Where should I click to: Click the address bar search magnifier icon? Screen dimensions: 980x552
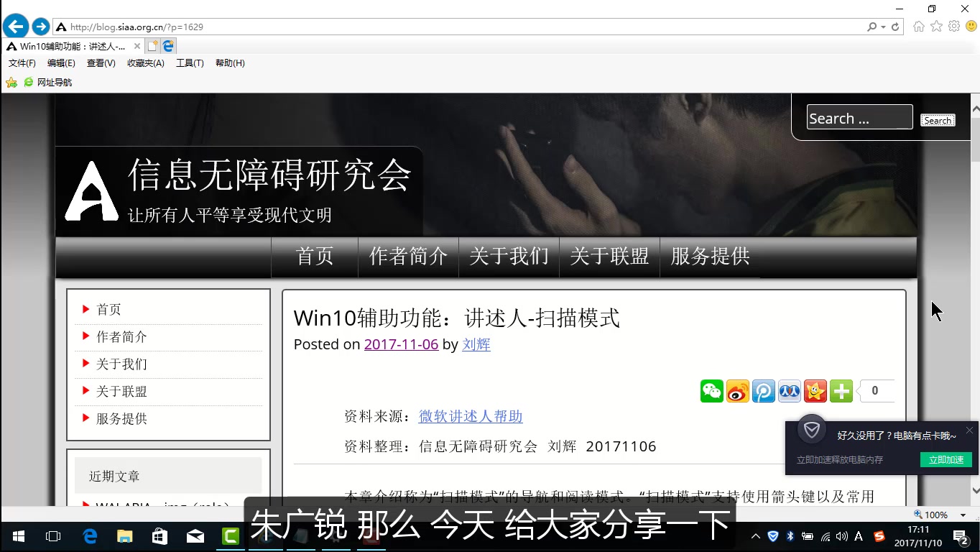872,27
